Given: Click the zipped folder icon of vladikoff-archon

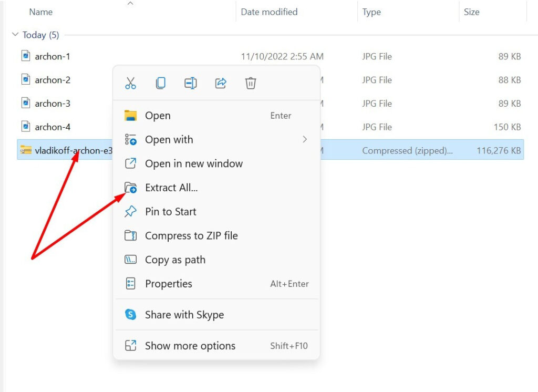Looking at the screenshot, I should click(26, 150).
